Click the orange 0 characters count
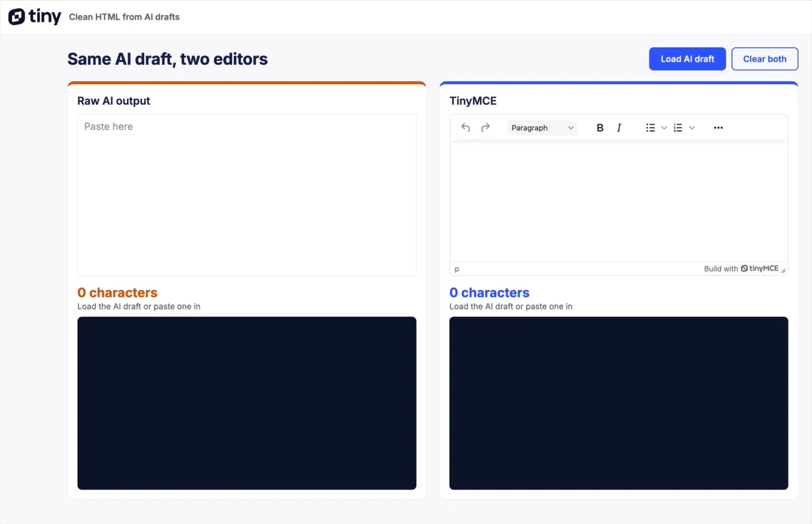 coord(117,293)
